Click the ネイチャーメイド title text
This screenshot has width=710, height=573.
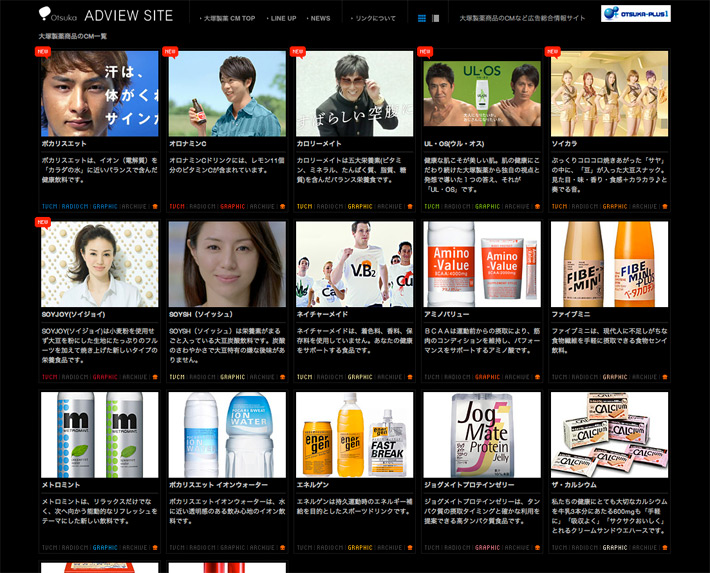pyautogui.click(x=322, y=314)
